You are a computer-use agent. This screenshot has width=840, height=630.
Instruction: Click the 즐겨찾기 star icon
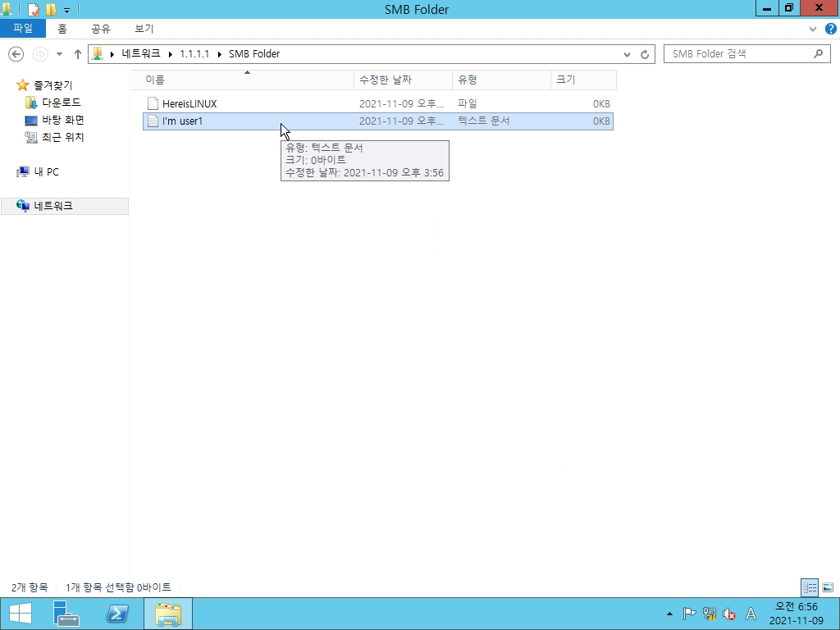coord(22,85)
